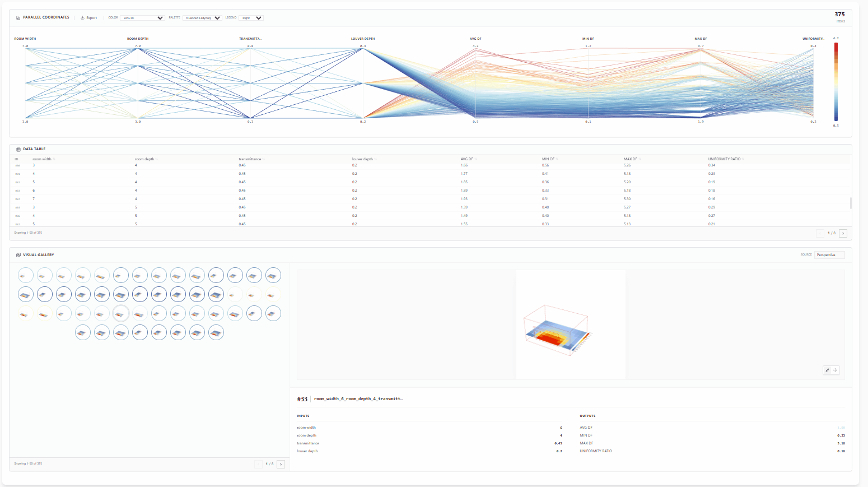
Task: Click the pin icon in image viewer
Action: pos(827,370)
